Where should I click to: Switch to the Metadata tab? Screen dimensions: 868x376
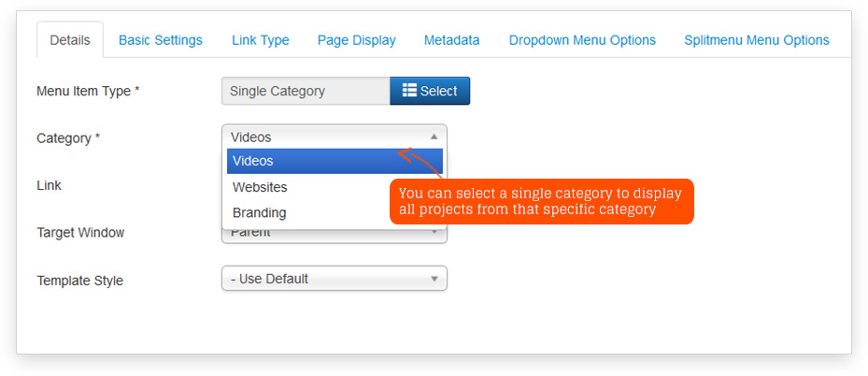pyautogui.click(x=451, y=40)
